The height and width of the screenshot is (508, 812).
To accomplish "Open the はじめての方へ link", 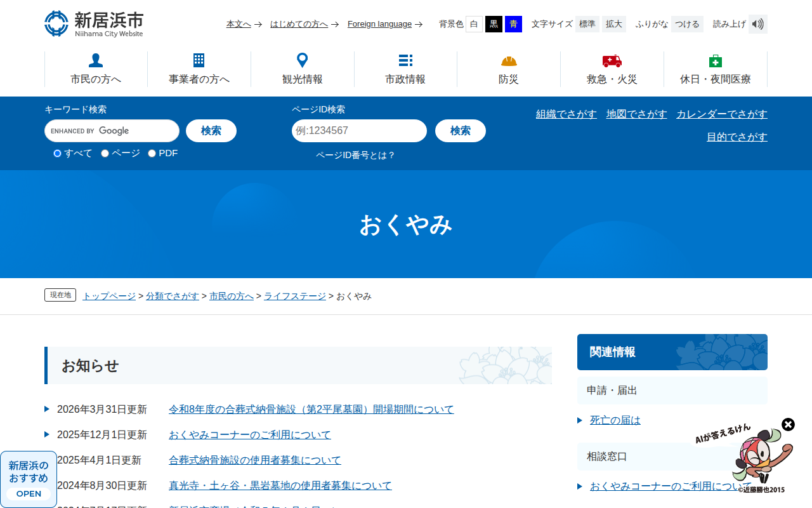I will coord(299,24).
